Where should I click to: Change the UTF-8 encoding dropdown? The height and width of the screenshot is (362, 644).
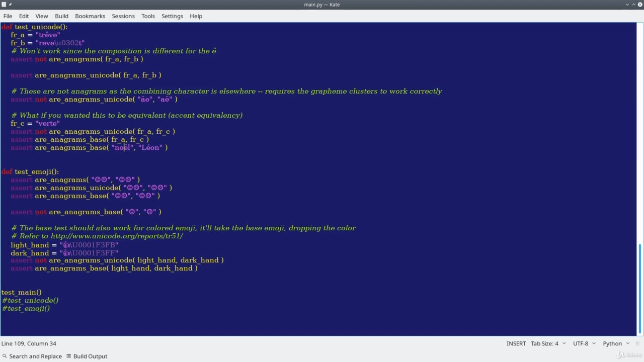click(584, 344)
